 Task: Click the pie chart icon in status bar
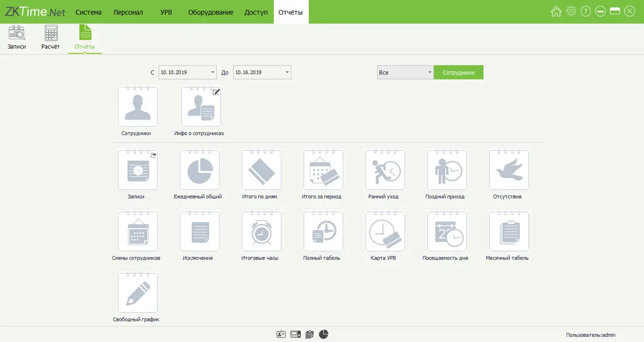coord(323,334)
